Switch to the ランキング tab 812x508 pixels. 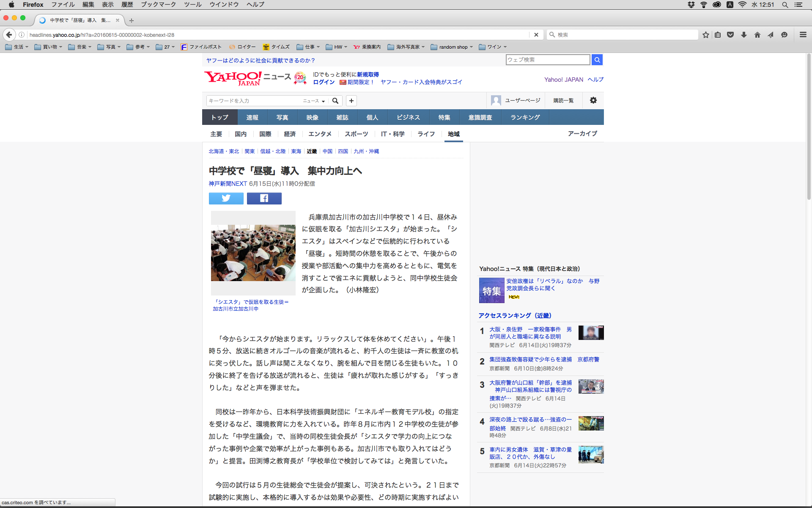[x=525, y=117]
